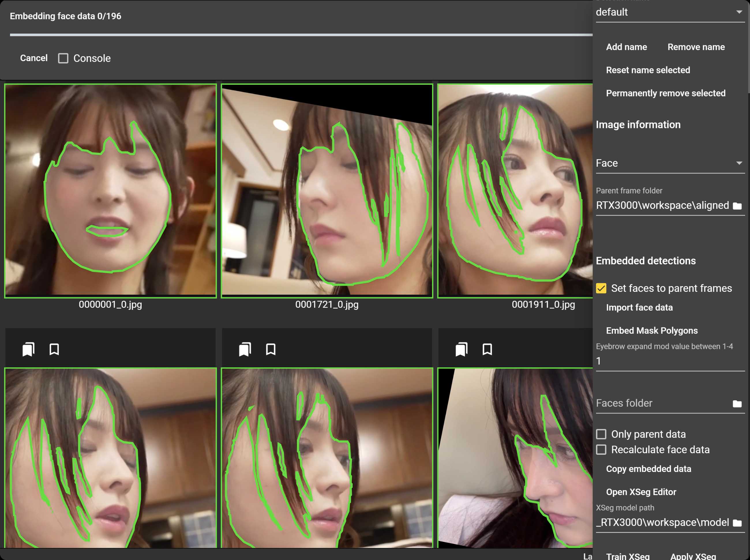Click single bookmark icon under 0001721_0.jpg

271,349
